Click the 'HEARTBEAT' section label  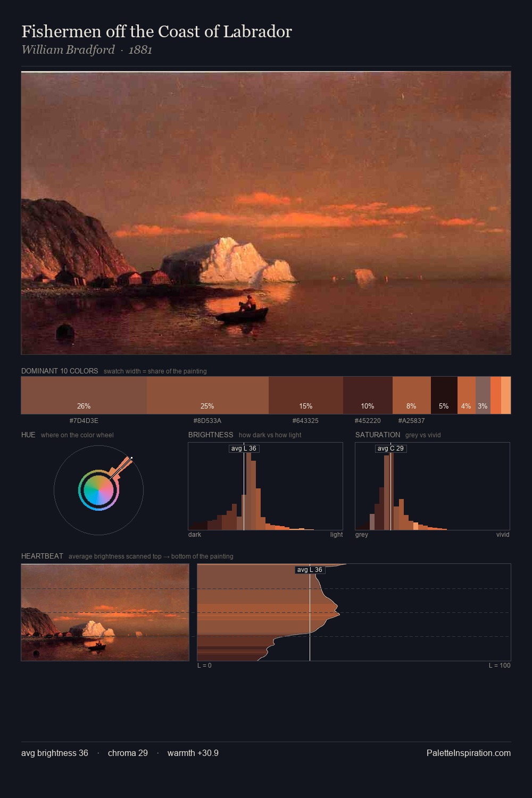pyautogui.click(x=42, y=556)
